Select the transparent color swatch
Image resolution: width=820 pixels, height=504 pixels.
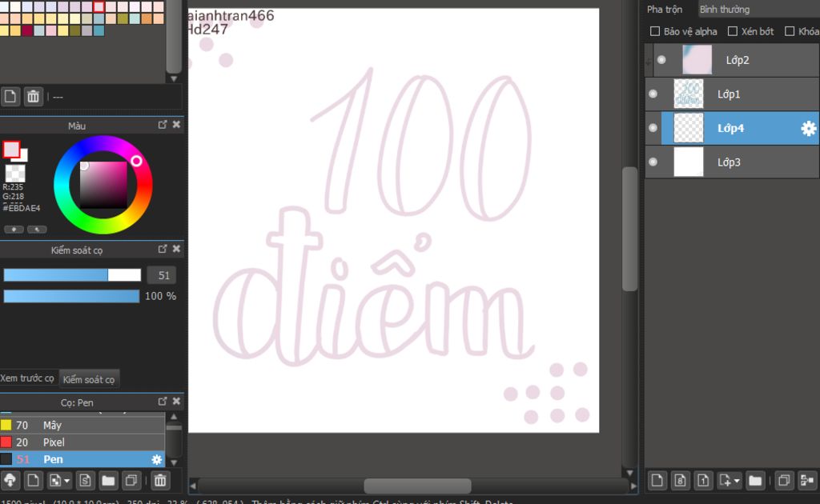[15, 173]
